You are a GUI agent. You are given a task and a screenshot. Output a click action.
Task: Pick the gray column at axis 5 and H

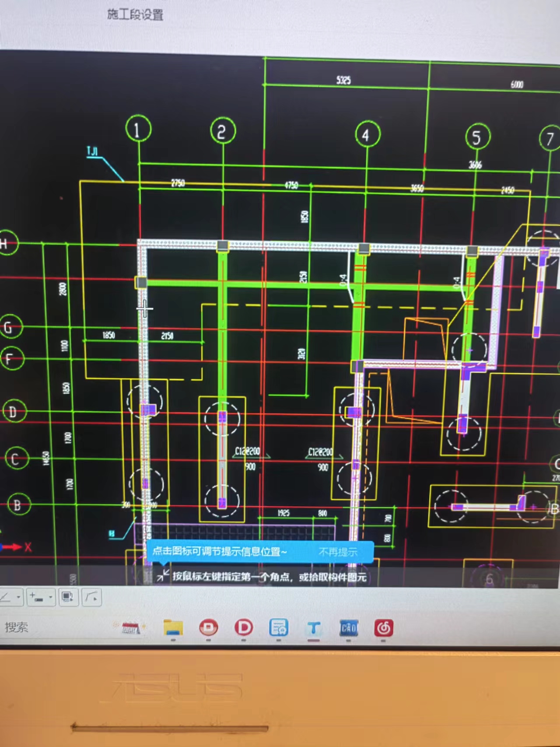[472, 251]
